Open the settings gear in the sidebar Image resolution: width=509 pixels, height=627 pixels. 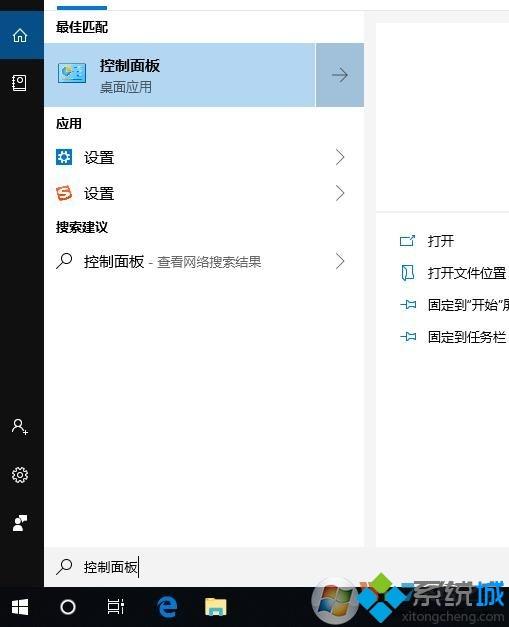pos(20,475)
